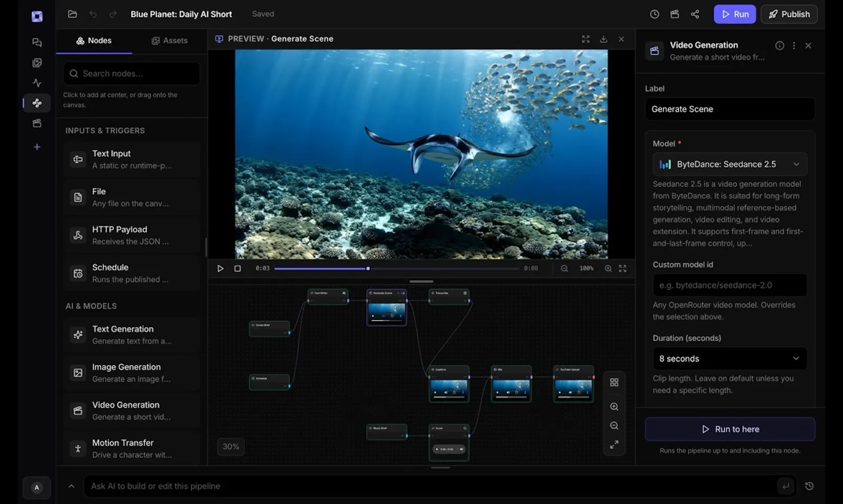The image size is (843, 504).
Task: Click the Run to here button
Action: [x=730, y=429]
